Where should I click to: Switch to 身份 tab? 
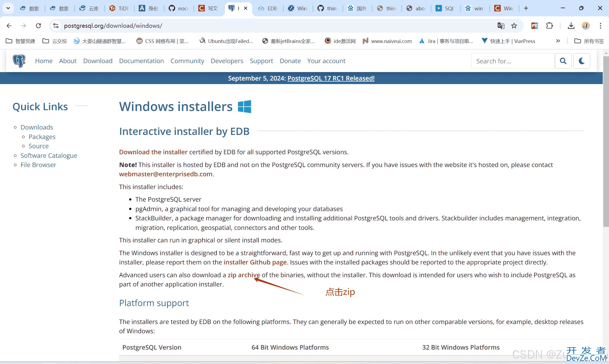[149, 8]
